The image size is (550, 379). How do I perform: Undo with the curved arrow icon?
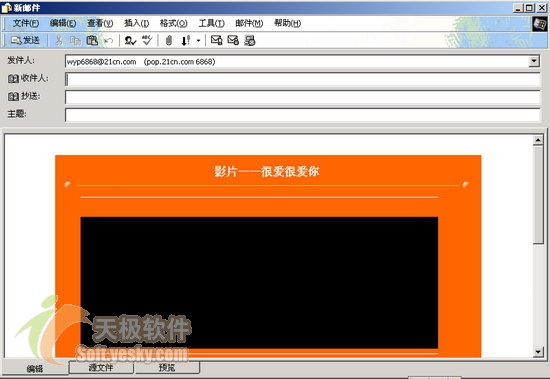click(108, 41)
